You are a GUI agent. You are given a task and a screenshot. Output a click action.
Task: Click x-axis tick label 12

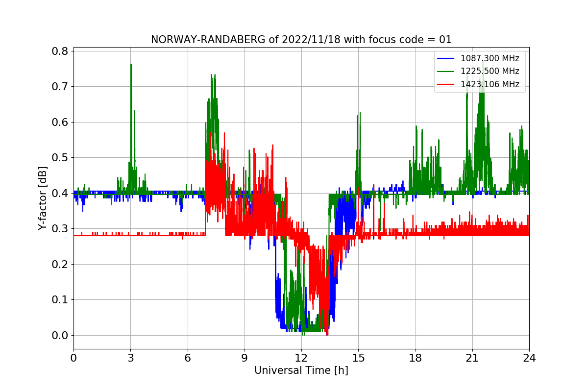(301, 358)
